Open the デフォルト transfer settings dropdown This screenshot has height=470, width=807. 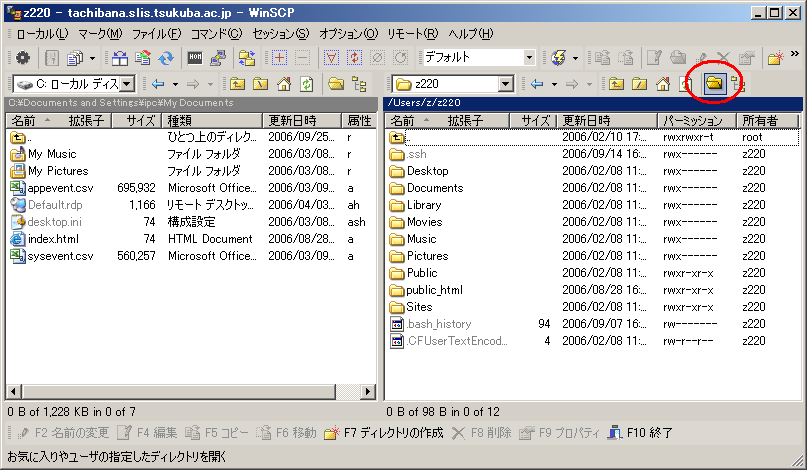[529, 58]
